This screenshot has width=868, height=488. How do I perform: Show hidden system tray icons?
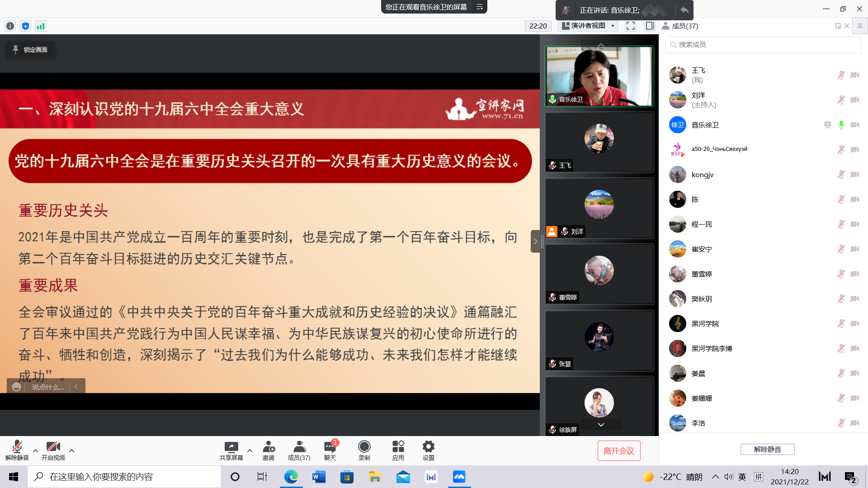[715, 477]
